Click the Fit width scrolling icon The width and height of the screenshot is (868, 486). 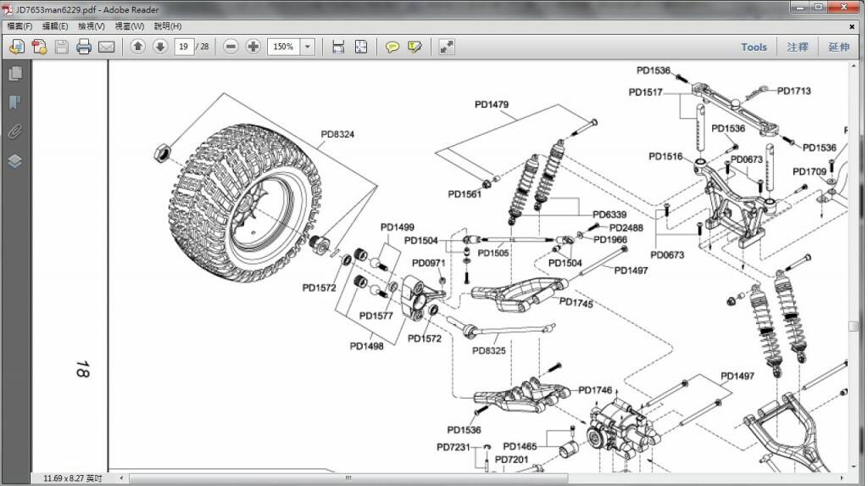(x=338, y=47)
